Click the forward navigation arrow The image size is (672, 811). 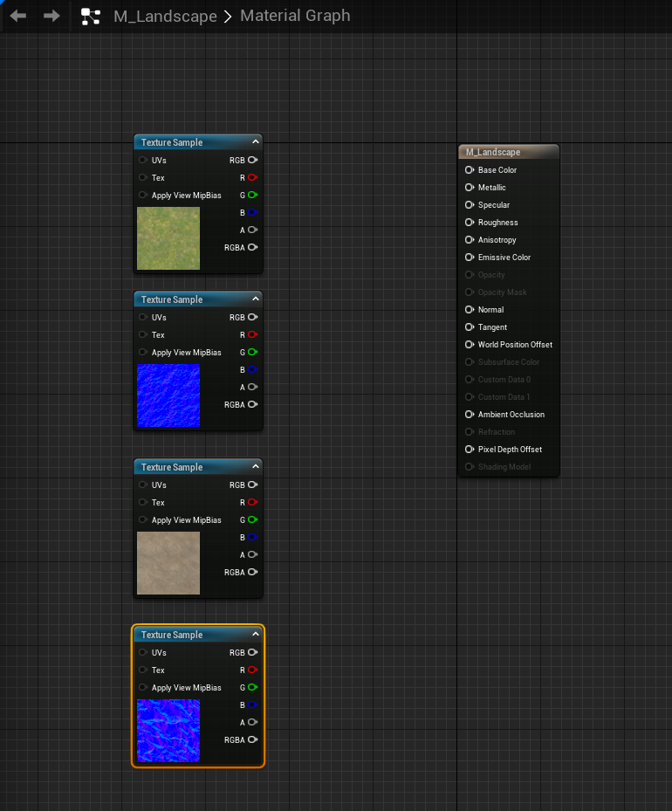click(x=51, y=16)
